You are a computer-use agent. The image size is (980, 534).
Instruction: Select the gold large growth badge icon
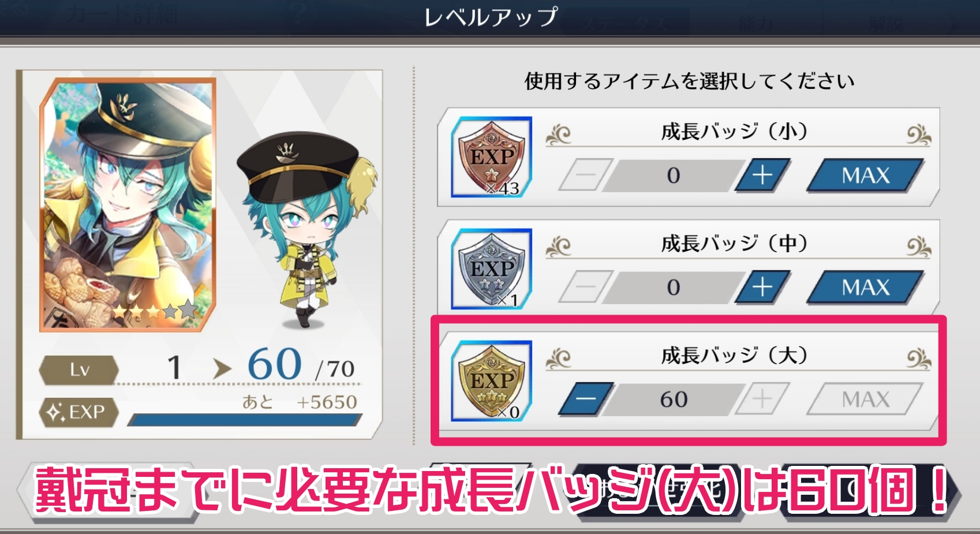[491, 381]
